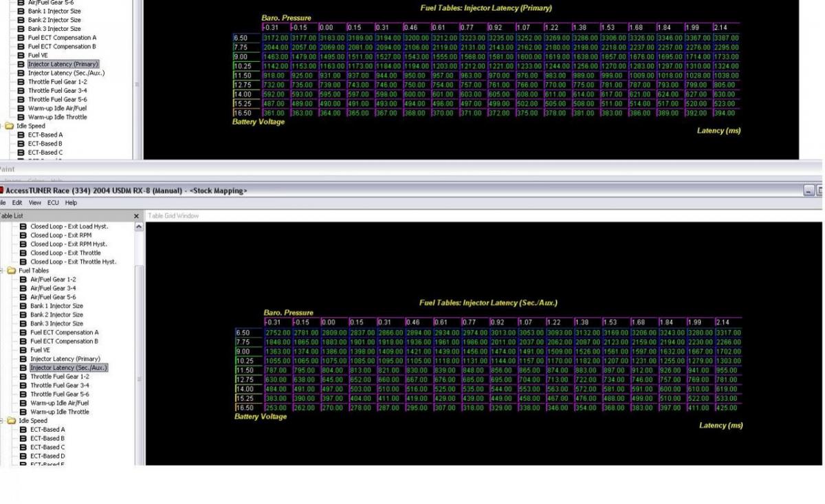
Task: Open Closed Loop - Exit Throttle table
Action: (65, 253)
